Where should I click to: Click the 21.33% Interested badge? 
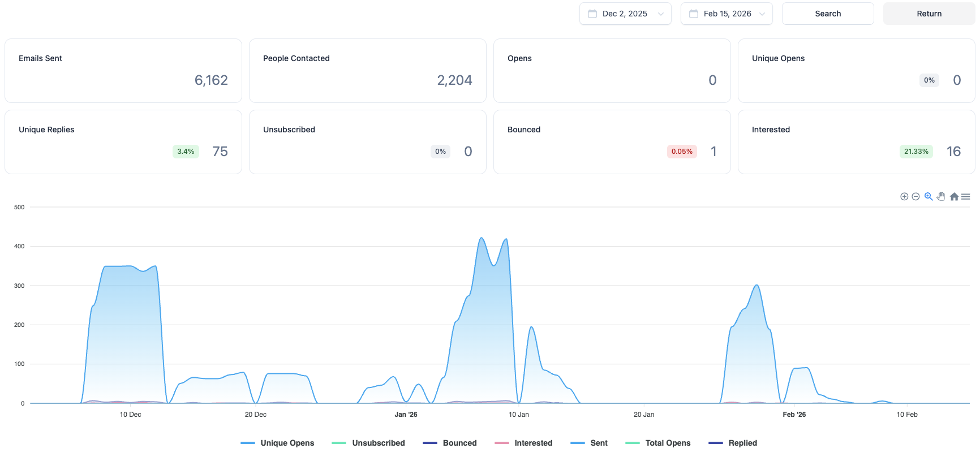click(916, 152)
